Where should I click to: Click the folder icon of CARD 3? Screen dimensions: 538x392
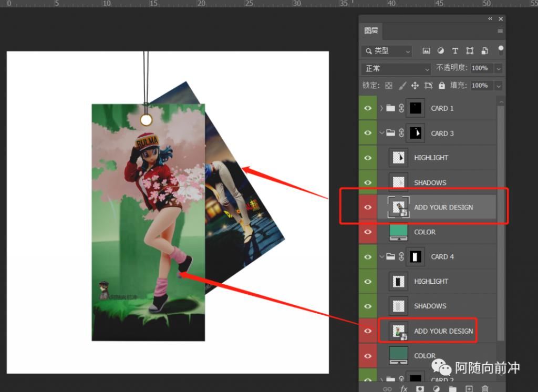click(x=391, y=133)
